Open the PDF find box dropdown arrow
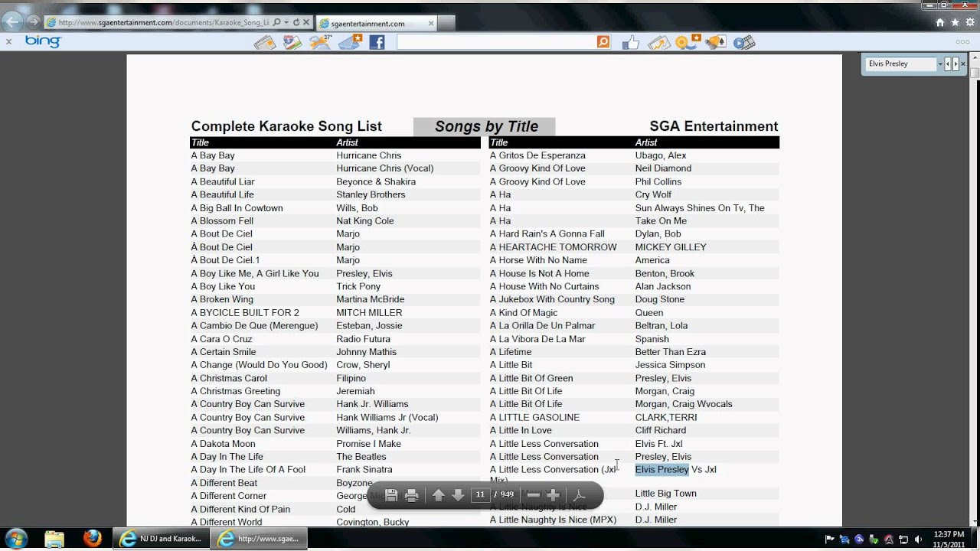This screenshot has width=980, height=551. (x=940, y=64)
